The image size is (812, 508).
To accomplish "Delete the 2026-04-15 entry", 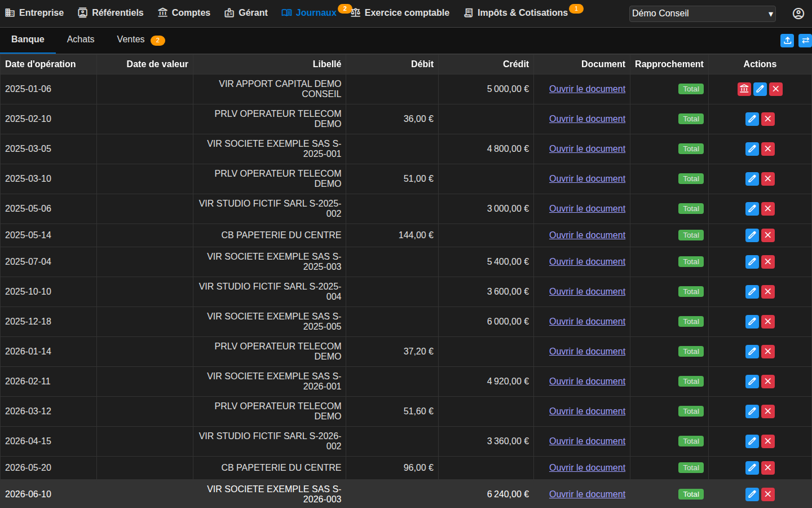I will (x=768, y=441).
